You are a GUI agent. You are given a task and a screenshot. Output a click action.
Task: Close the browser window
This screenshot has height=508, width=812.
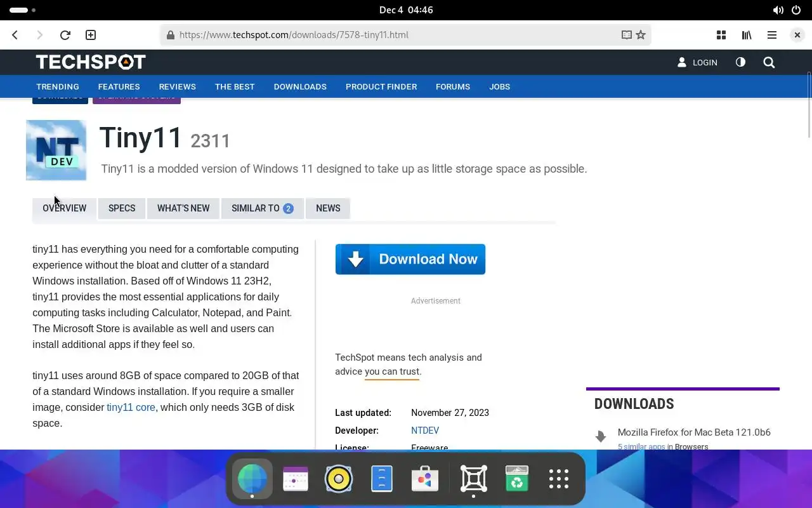point(797,35)
